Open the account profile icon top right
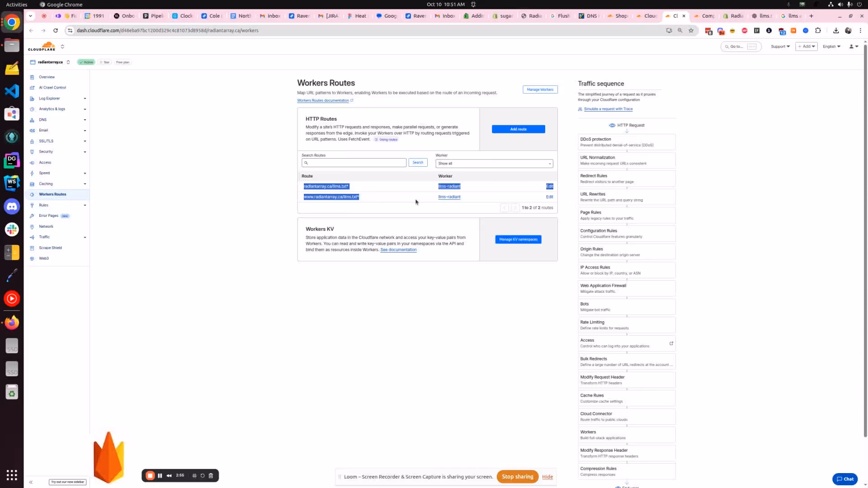This screenshot has width=868, height=488. pyautogui.click(x=852, y=46)
